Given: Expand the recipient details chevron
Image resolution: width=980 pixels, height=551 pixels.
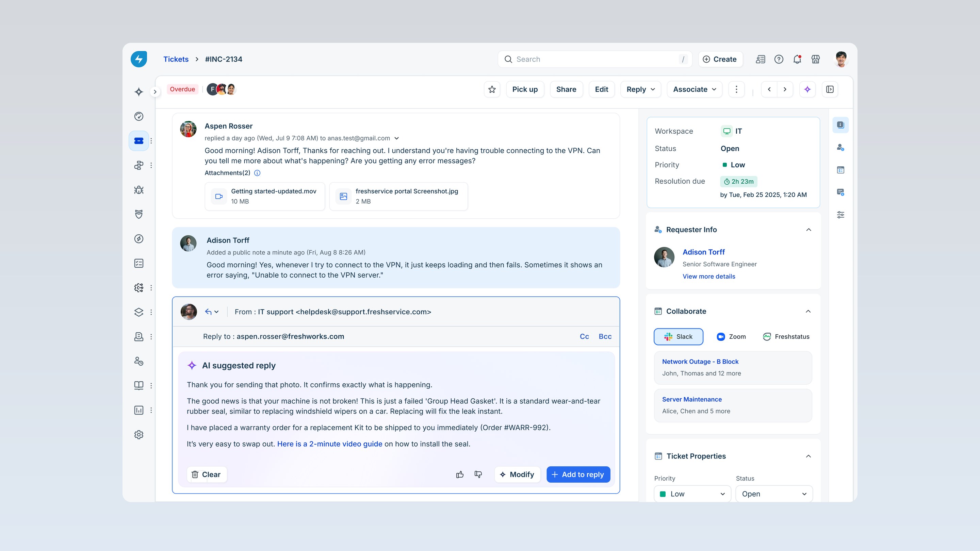Looking at the screenshot, I should point(396,138).
